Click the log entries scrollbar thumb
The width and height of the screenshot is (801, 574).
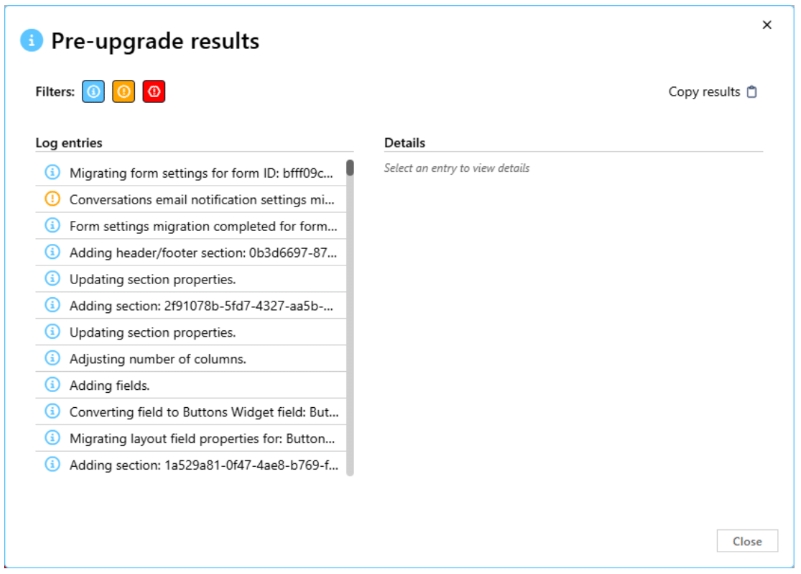pos(350,168)
